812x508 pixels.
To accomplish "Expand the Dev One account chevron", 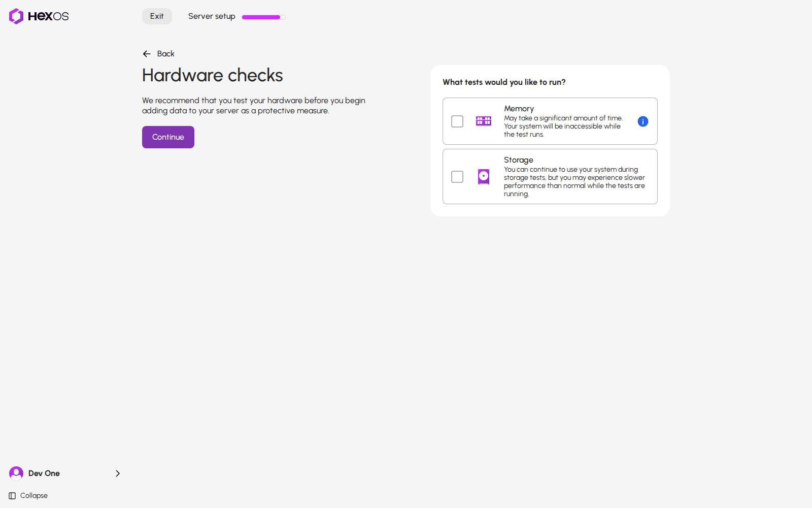I will (118, 473).
